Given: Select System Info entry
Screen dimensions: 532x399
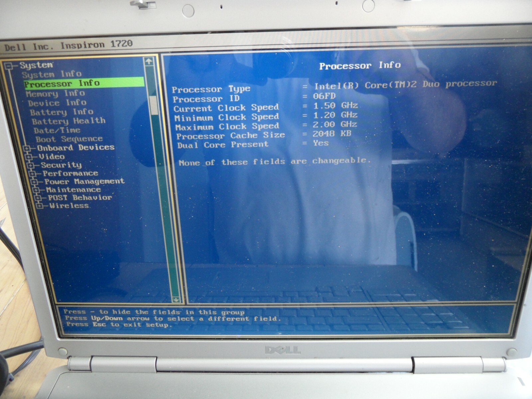Looking at the screenshot, I should click(x=52, y=74).
